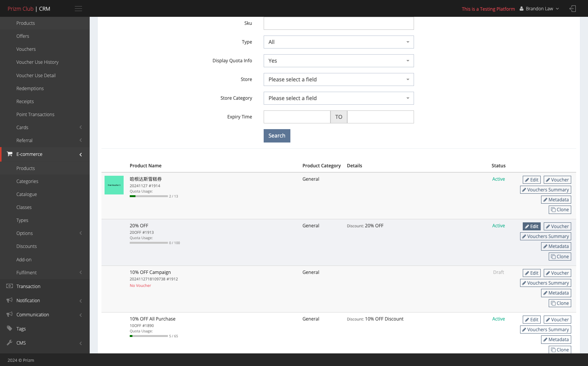The width and height of the screenshot is (588, 366).
Task: Open the Display Quota Info dropdown
Action: point(338,61)
